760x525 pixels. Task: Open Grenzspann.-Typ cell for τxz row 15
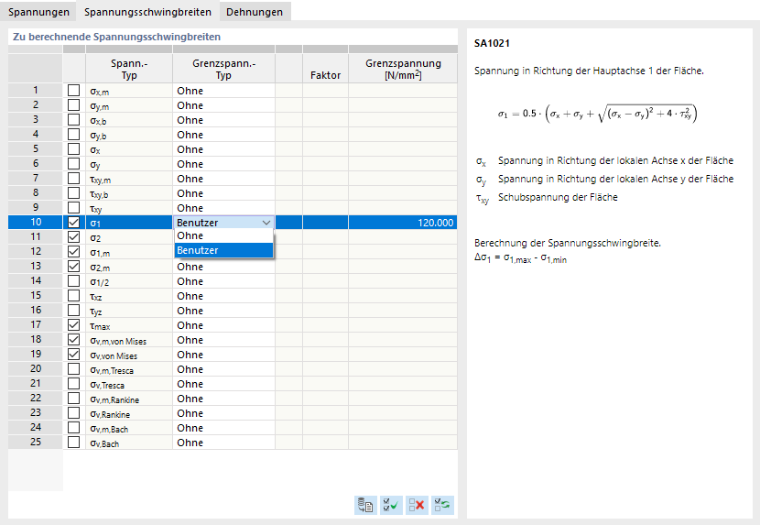(x=224, y=296)
